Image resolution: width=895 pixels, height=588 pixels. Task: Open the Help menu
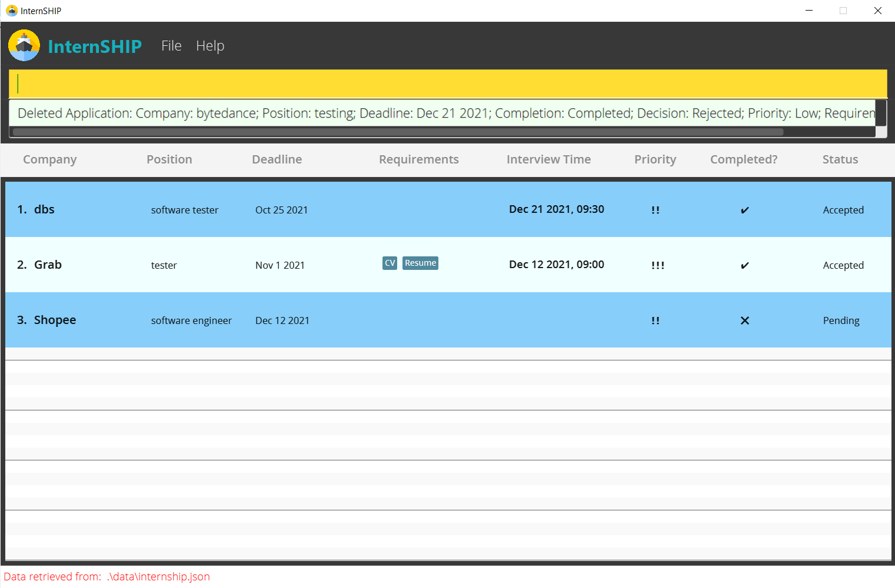pos(210,46)
